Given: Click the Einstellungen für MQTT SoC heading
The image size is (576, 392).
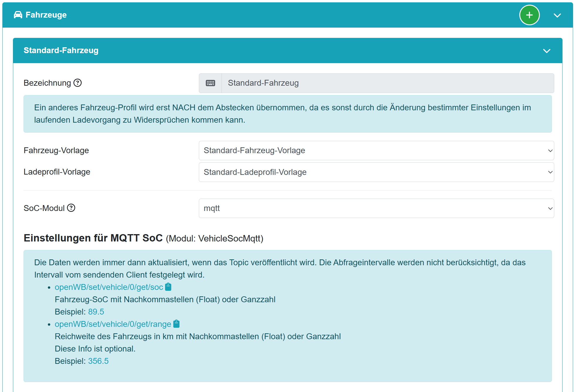Looking at the screenshot, I should 93,238.
